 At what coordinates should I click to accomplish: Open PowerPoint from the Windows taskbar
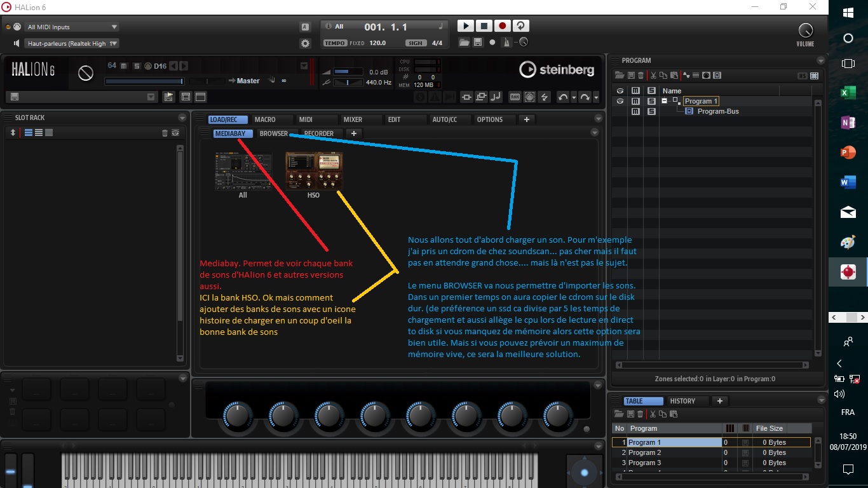848,152
